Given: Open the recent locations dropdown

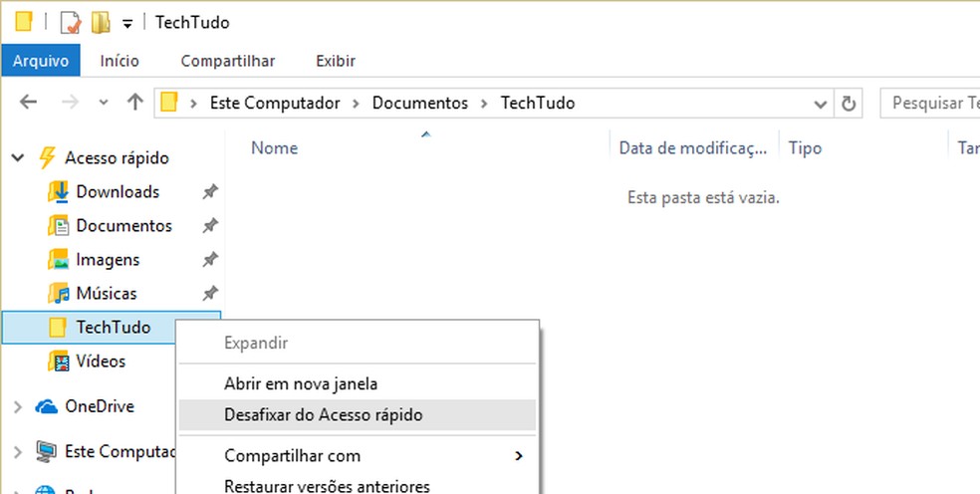Looking at the screenshot, I should pos(104,103).
